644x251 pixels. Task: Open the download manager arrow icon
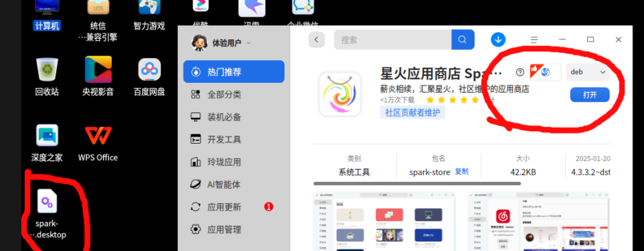[x=498, y=39]
